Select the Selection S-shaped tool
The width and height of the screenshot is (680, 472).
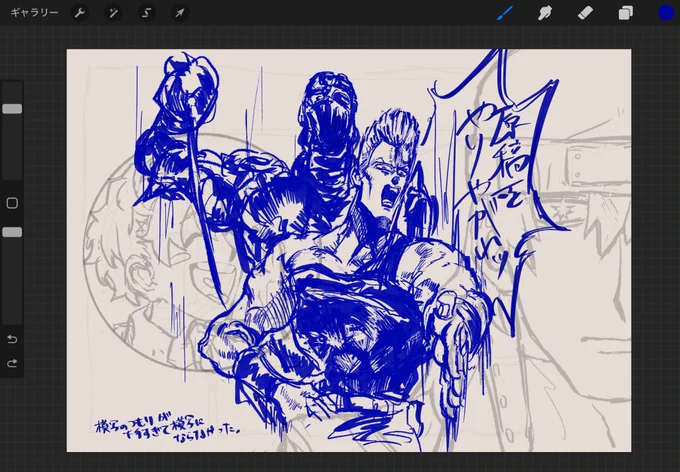[x=146, y=13]
